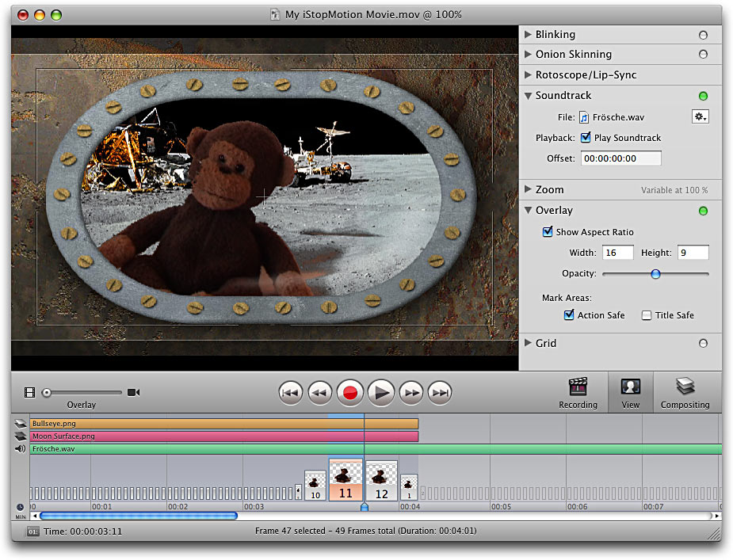Expand the Rotoscope/Lip-Sync section

[528, 74]
